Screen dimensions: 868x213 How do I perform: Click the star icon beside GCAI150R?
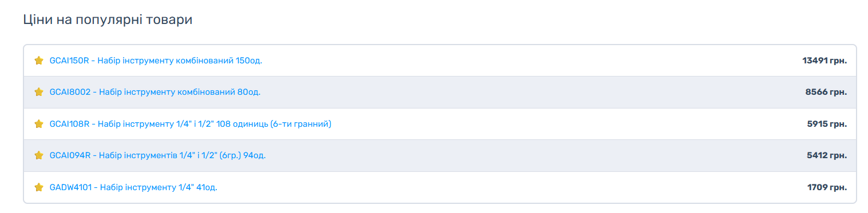[39, 61]
